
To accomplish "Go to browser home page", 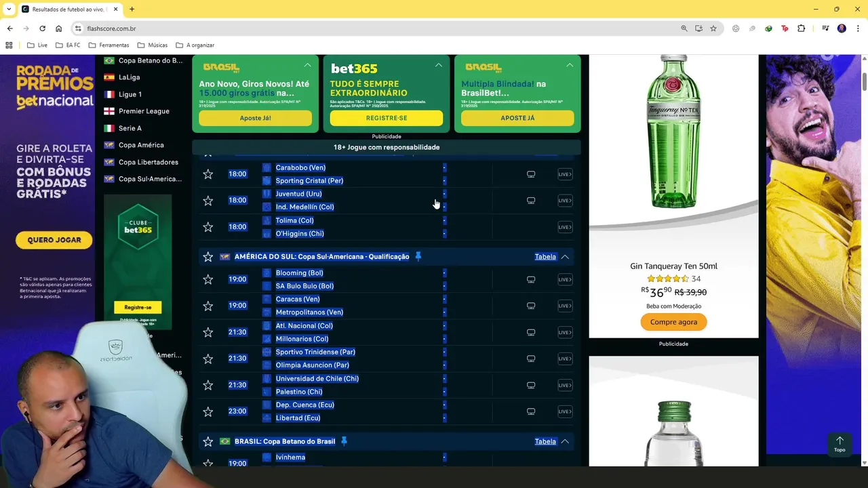I will coord(59,28).
